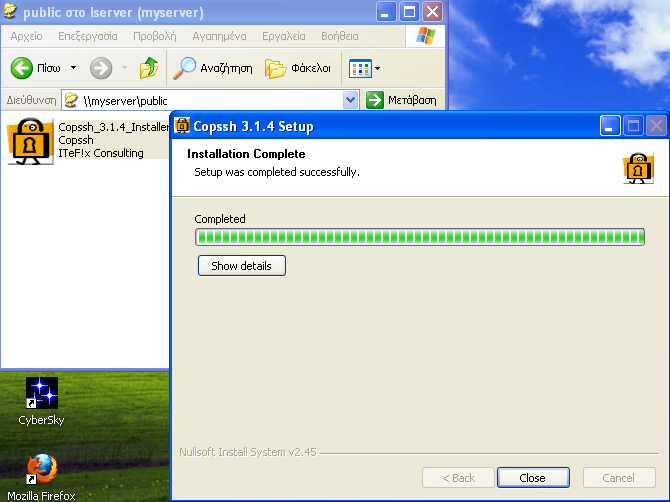Click the Views icon in Explorer toolbar
This screenshot has height=502, width=670.
(360, 68)
